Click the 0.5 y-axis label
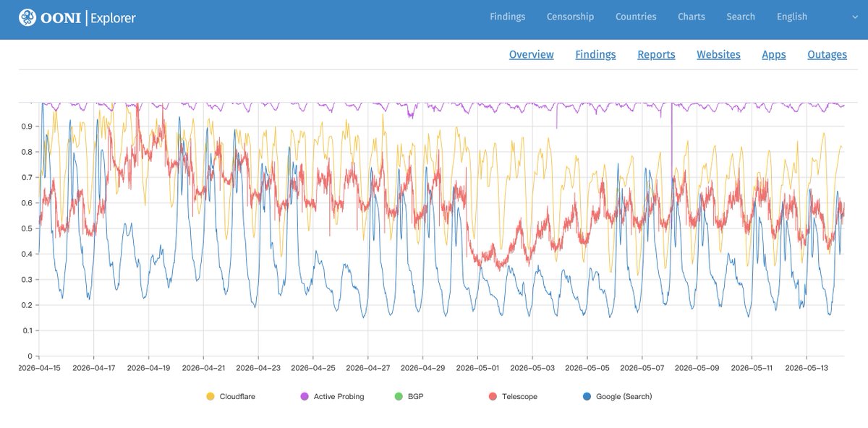Screen dimensions: 868x428 26,228
